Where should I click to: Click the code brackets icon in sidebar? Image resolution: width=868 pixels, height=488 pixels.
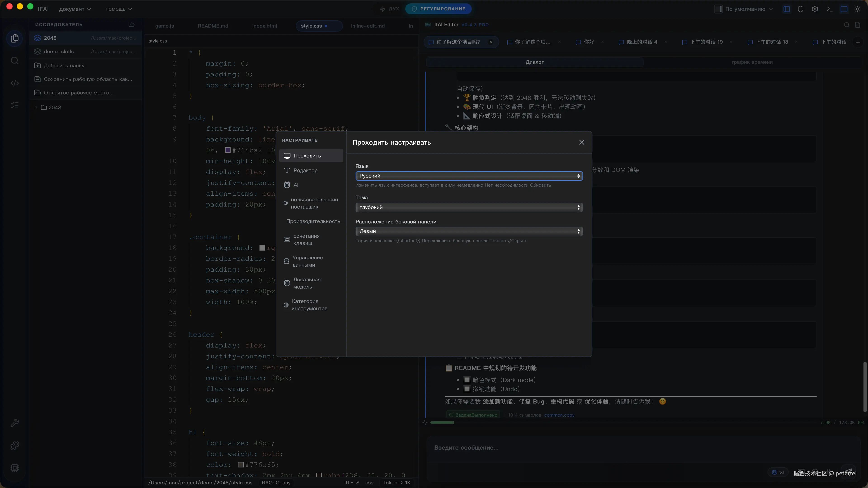click(x=14, y=83)
